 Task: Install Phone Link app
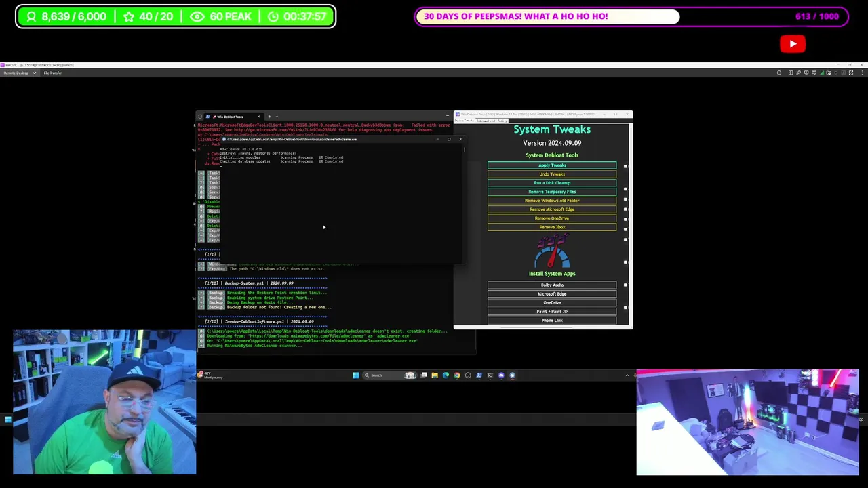(552, 321)
